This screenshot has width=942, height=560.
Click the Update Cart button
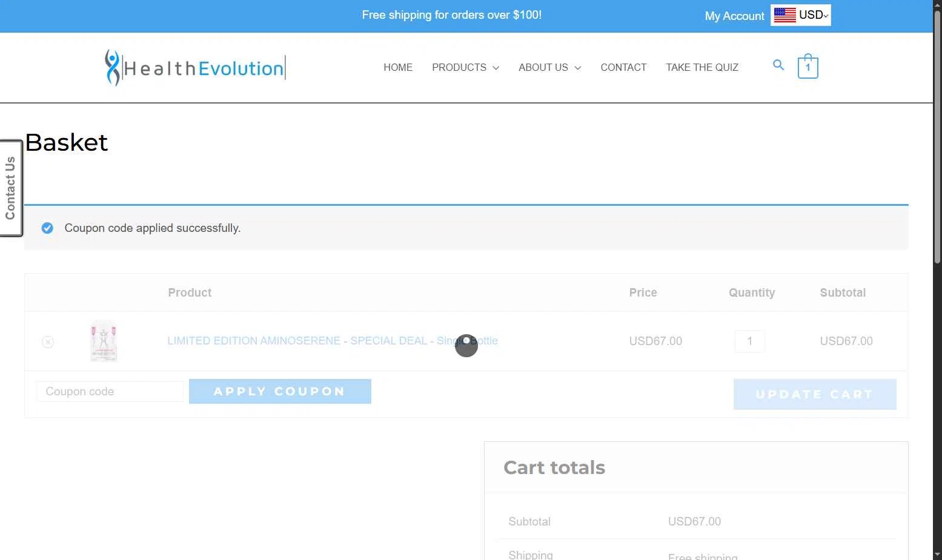click(815, 394)
